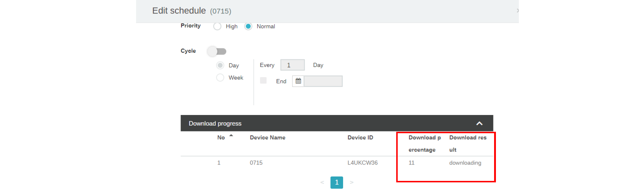Select page 1 in pagination

click(337, 182)
